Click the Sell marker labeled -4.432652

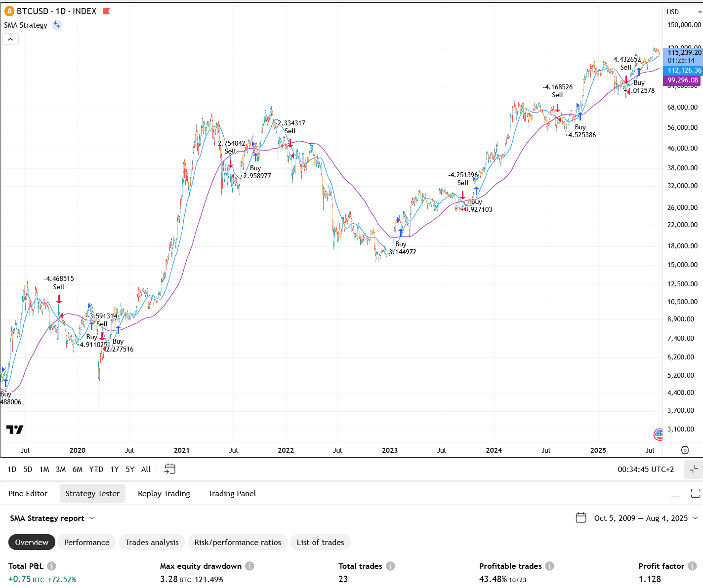(x=626, y=79)
